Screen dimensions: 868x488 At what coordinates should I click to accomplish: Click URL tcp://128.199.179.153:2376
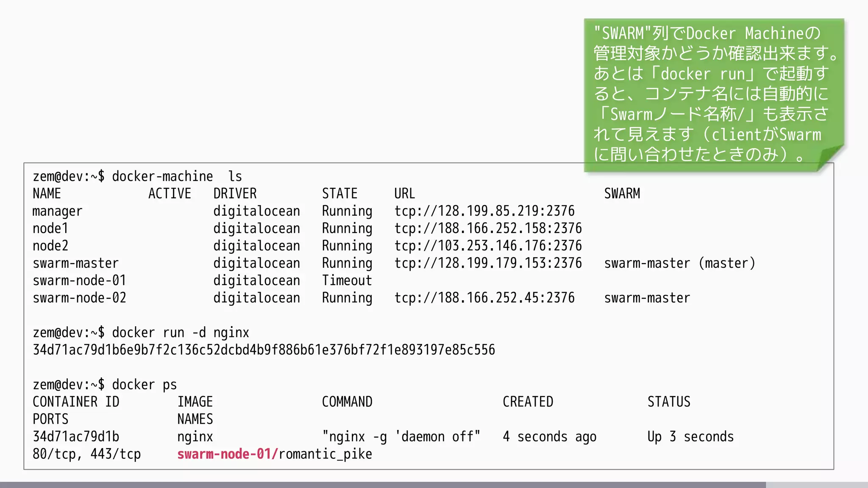488,263
